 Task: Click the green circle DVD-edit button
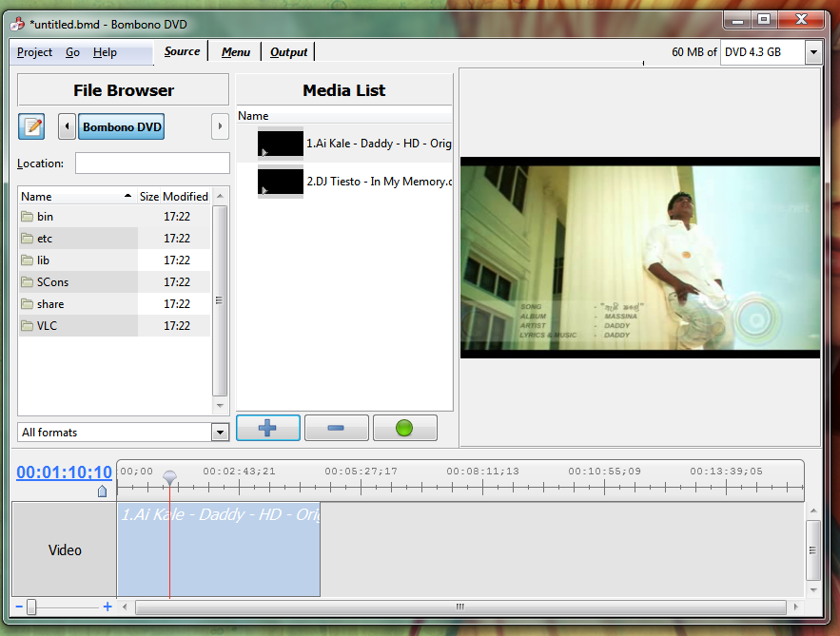(405, 428)
